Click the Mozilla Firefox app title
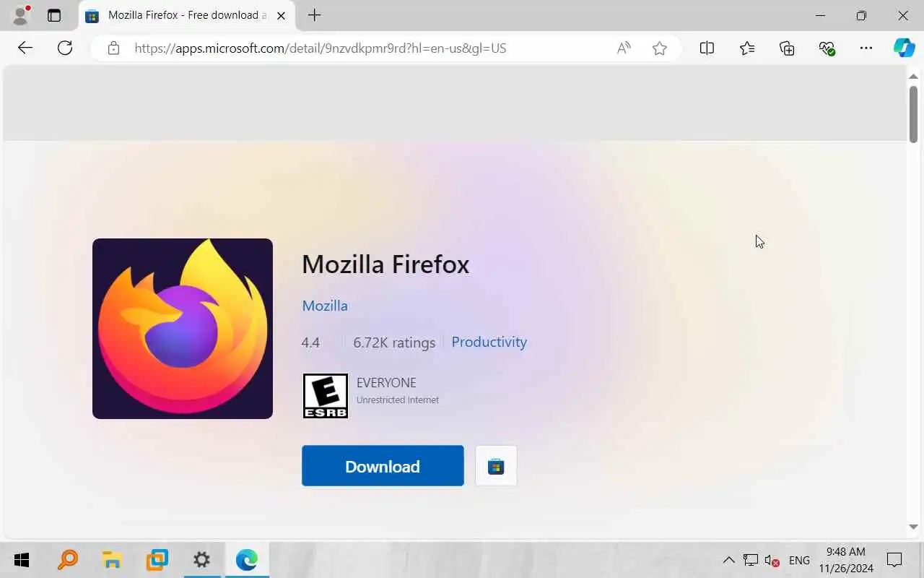This screenshot has width=924, height=578. (x=385, y=264)
